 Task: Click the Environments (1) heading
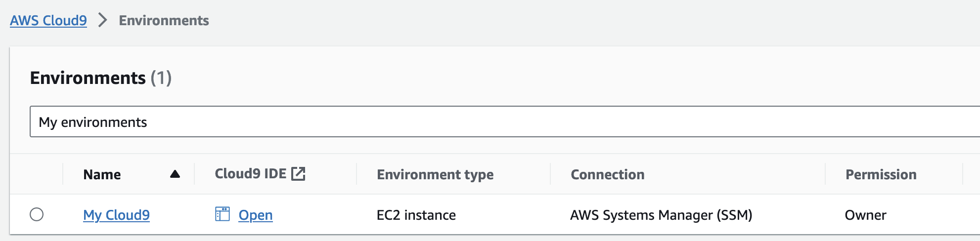101,78
